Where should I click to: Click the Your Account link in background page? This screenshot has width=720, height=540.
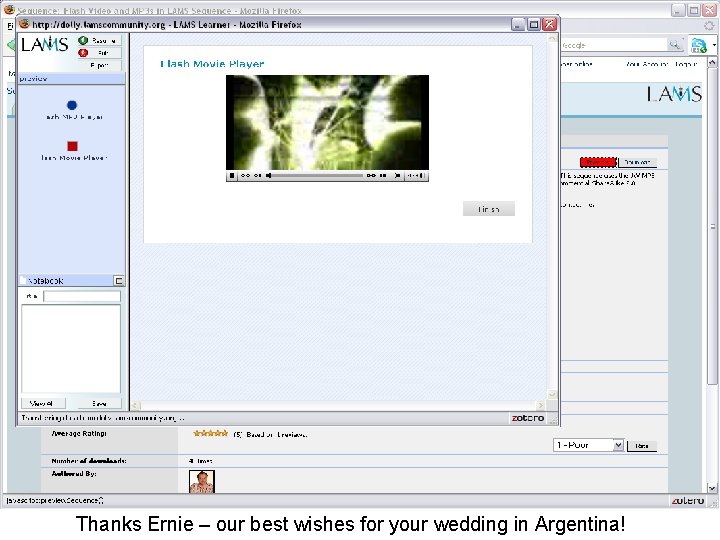[x=647, y=64]
